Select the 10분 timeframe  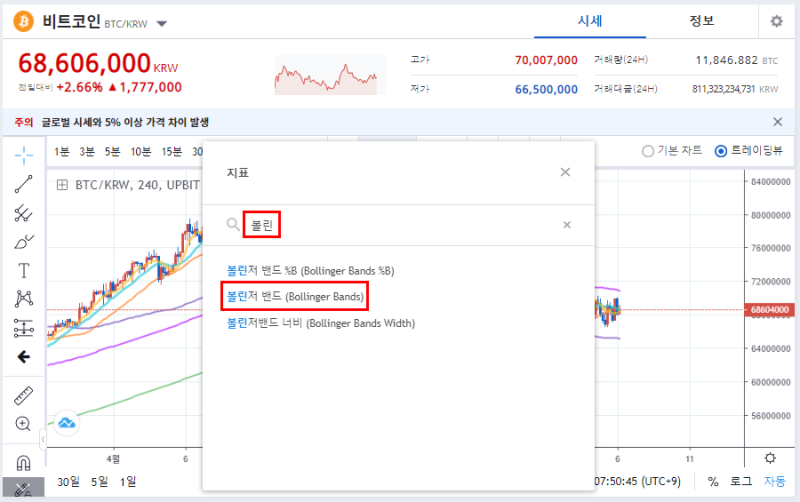coord(141,152)
